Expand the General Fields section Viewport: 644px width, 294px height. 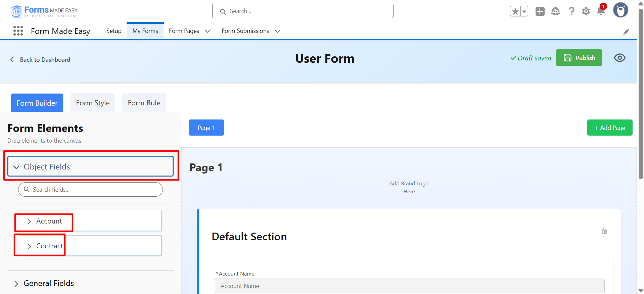pyautogui.click(x=16, y=284)
